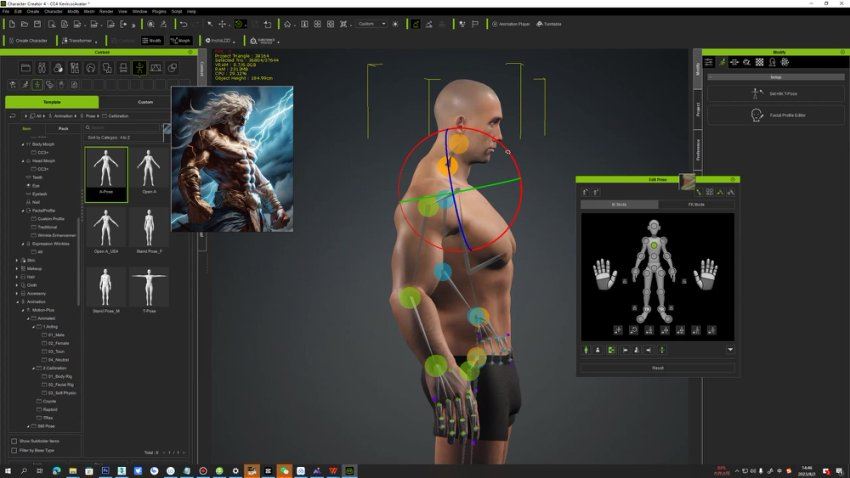Click the Turntable icon
This screenshot has width=850, height=478.
[x=549, y=24]
